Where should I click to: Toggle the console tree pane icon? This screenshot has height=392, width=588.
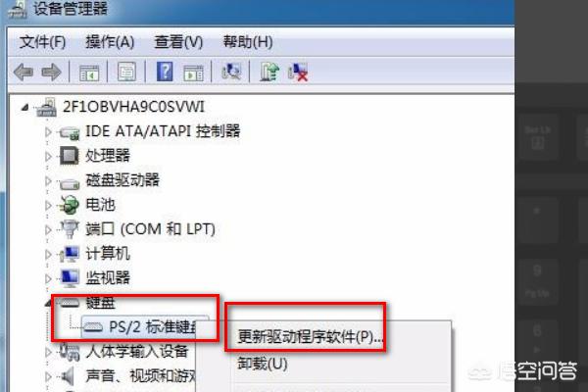tap(89, 73)
